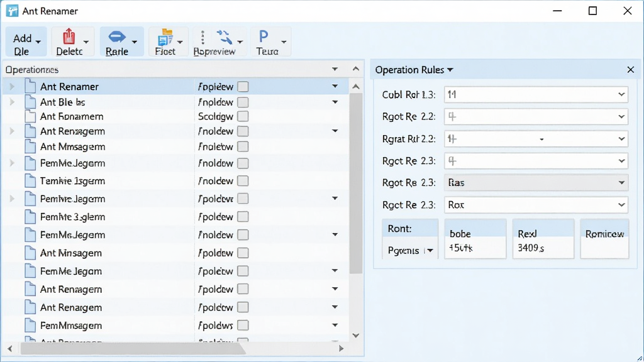Click the blue Rarle toolbar icon
Image resolution: width=644 pixels, height=362 pixels.
point(117,37)
